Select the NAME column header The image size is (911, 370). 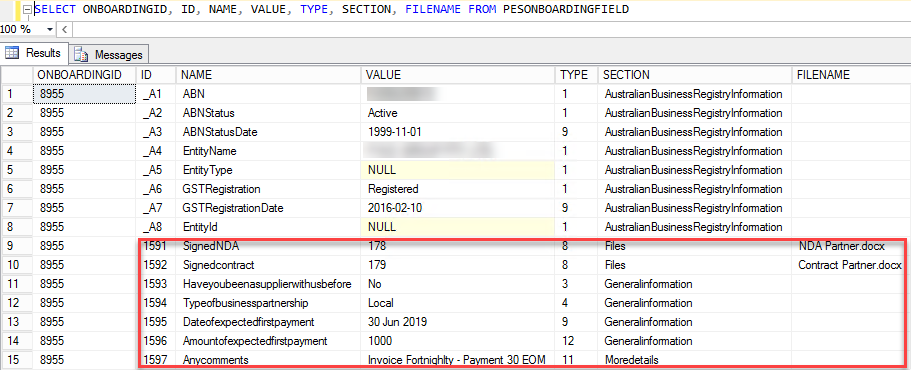(x=269, y=75)
